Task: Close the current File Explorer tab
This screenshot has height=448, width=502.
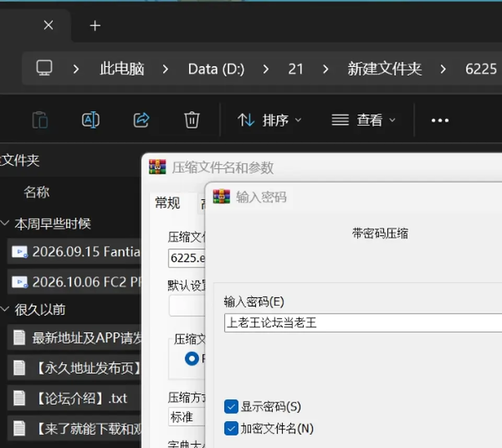Action: (48, 25)
